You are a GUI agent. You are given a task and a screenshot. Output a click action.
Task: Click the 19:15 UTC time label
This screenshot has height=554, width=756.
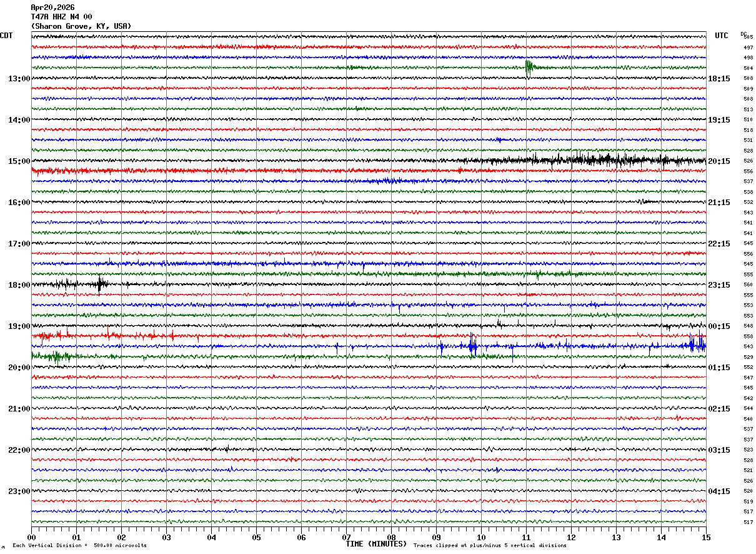pos(719,120)
